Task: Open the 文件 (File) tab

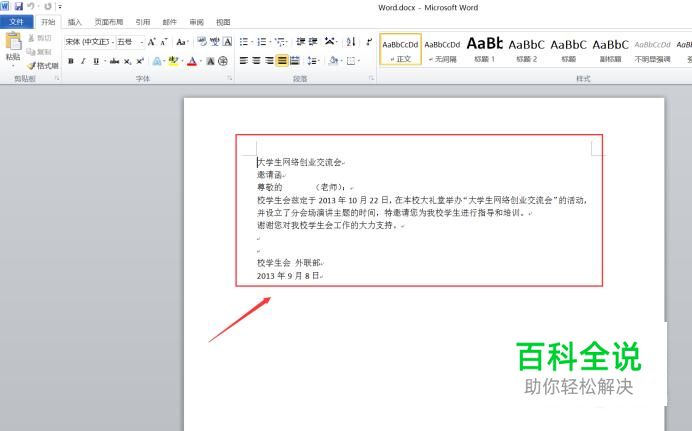Action: tap(16, 22)
